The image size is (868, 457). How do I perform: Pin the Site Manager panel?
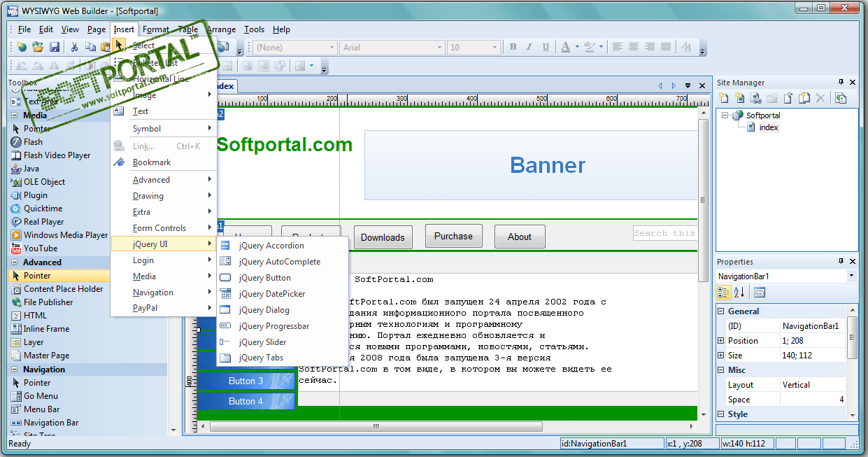point(841,83)
